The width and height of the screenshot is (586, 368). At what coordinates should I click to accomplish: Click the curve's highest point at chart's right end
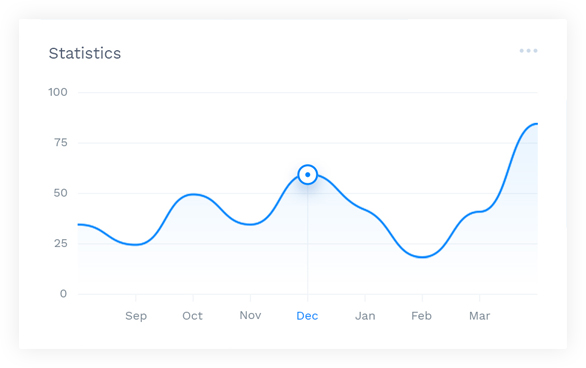(x=535, y=124)
